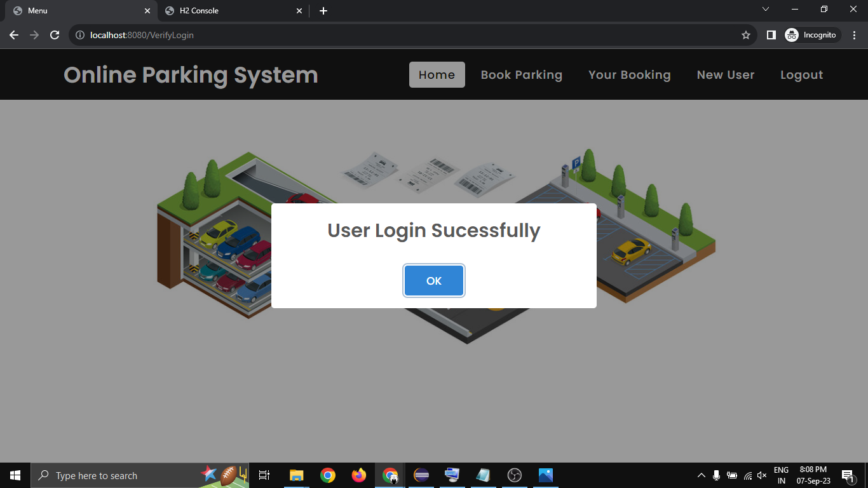Open a new browser tab
The height and width of the screenshot is (488, 868).
coord(323,11)
